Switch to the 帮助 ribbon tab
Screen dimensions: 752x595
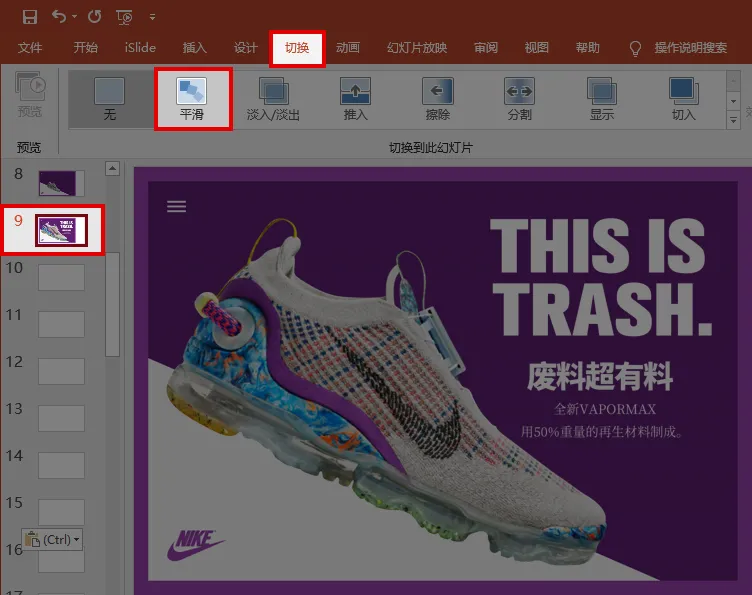click(x=588, y=47)
